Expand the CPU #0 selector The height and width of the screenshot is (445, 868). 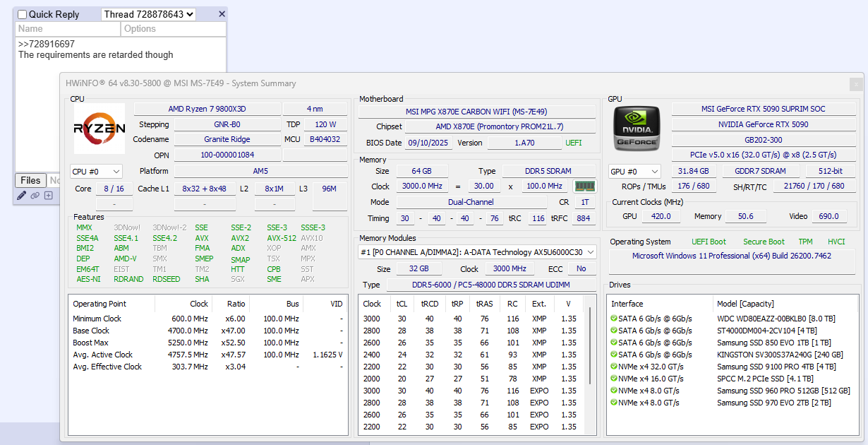[x=96, y=171]
